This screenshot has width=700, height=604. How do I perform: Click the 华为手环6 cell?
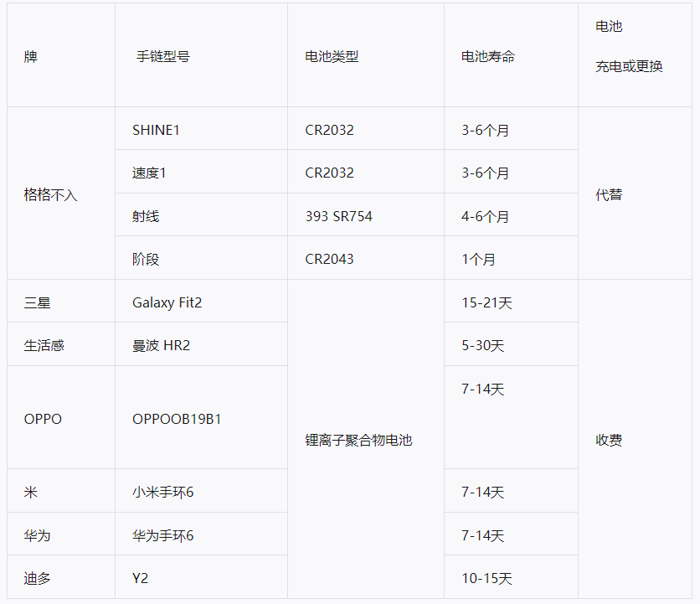pyautogui.click(x=162, y=534)
